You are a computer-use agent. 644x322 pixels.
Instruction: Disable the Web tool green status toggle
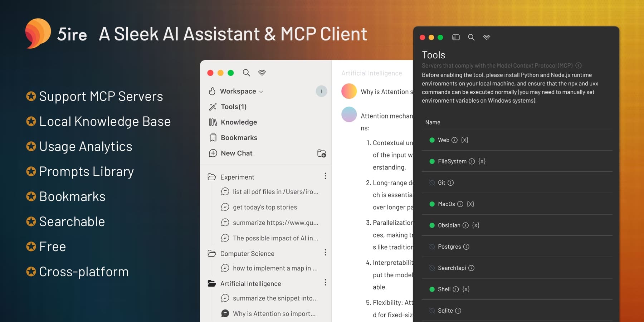coord(432,140)
